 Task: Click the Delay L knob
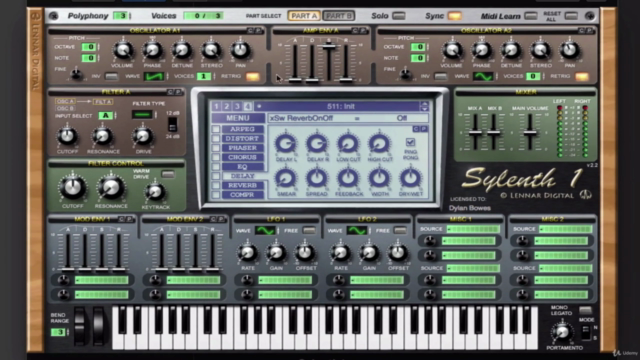286,143
